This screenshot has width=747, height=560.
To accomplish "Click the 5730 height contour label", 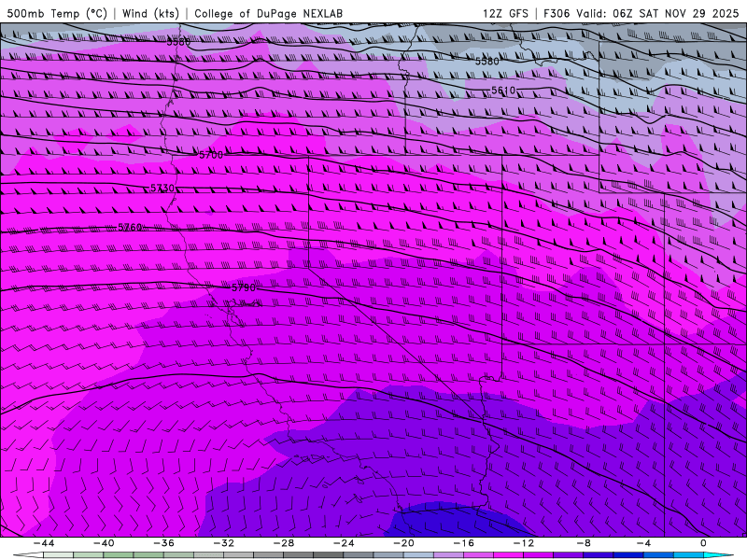I will [162, 189].
